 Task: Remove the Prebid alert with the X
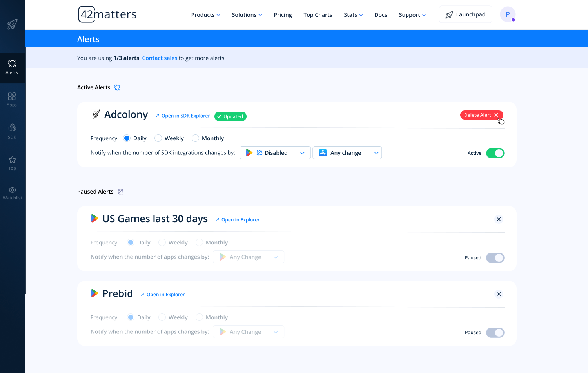pyautogui.click(x=499, y=294)
